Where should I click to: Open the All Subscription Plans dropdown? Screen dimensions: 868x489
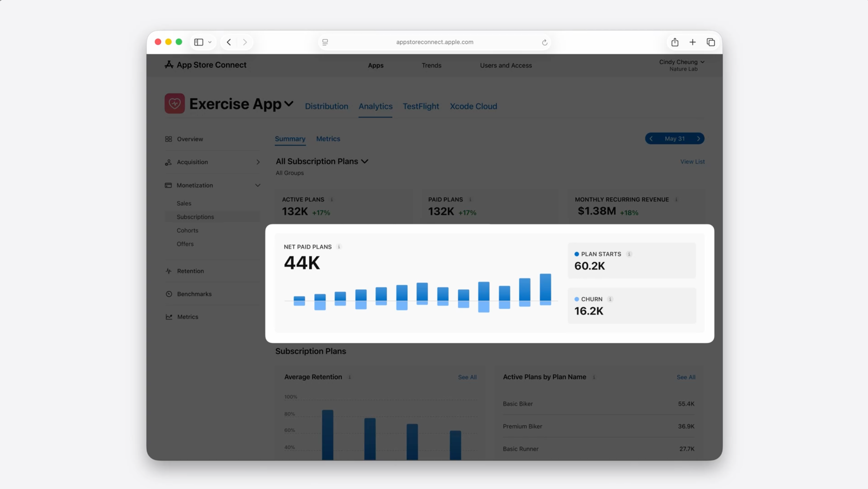tap(322, 161)
